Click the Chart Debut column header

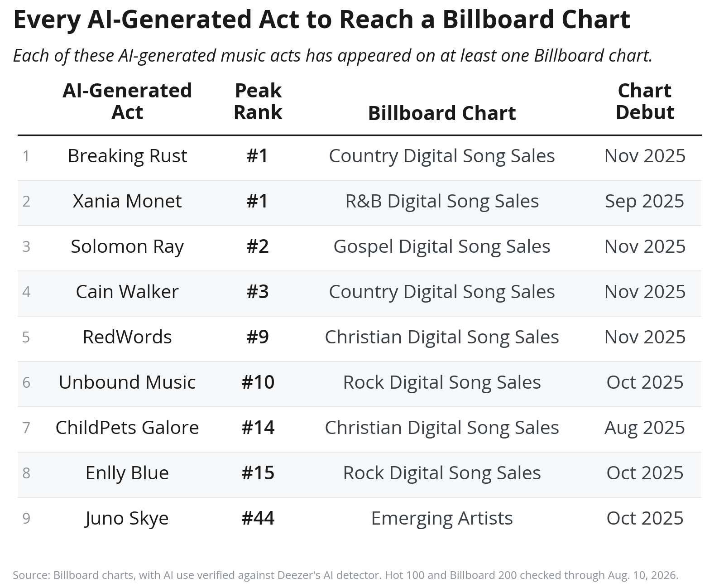point(645,101)
